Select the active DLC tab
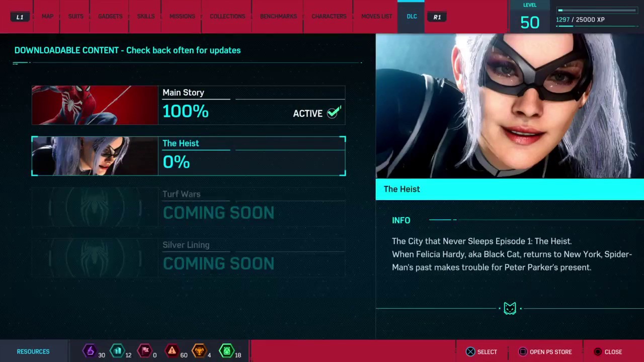The height and width of the screenshot is (362, 644). click(412, 17)
